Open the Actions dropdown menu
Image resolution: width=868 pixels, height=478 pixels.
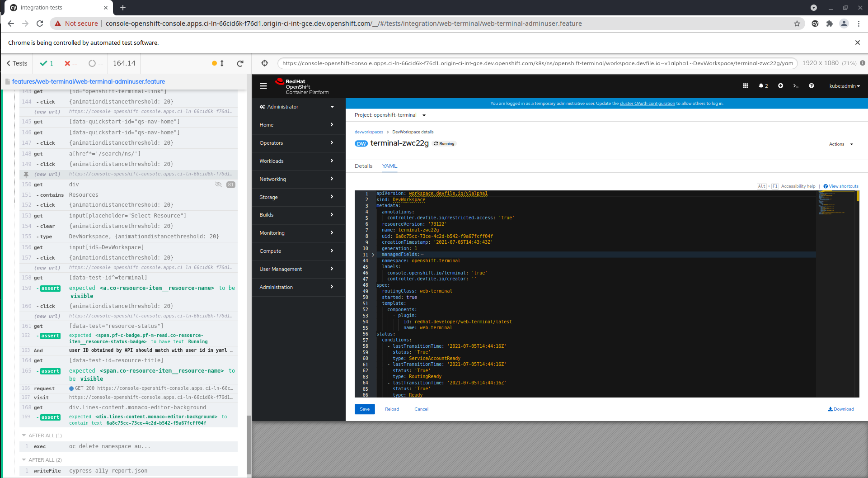841,144
